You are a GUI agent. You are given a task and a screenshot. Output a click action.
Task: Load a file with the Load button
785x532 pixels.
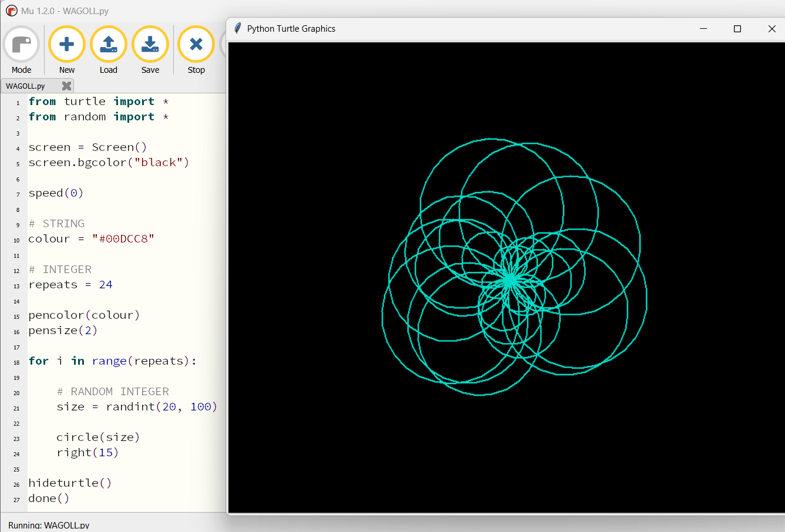[x=109, y=50]
